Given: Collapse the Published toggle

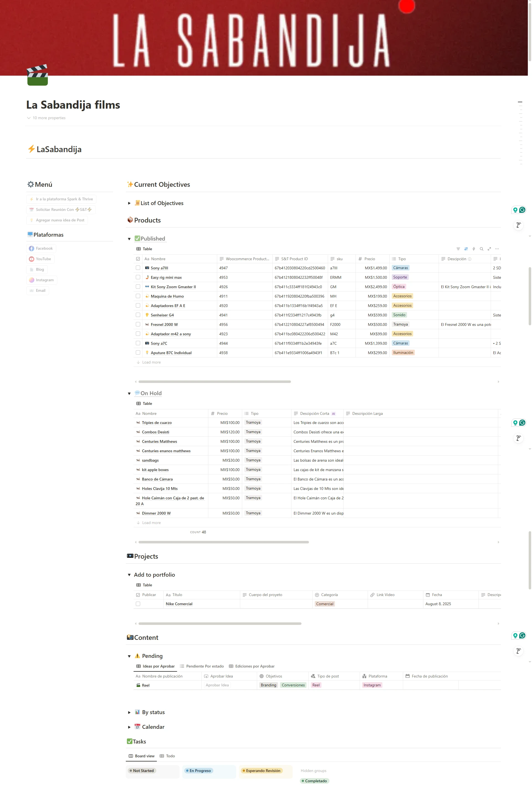Looking at the screenshot, I should click(x=129, y=239).
